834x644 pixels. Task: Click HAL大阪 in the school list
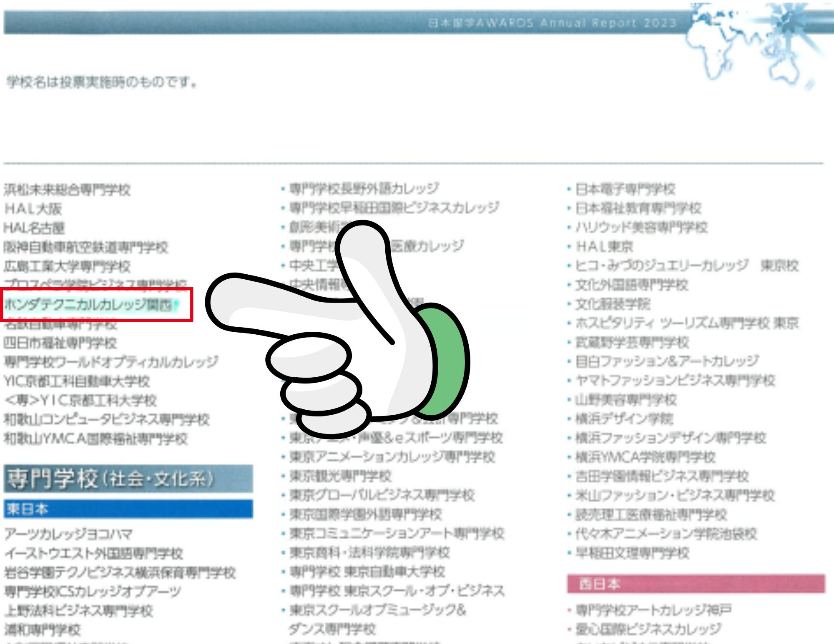click(33, 208)
